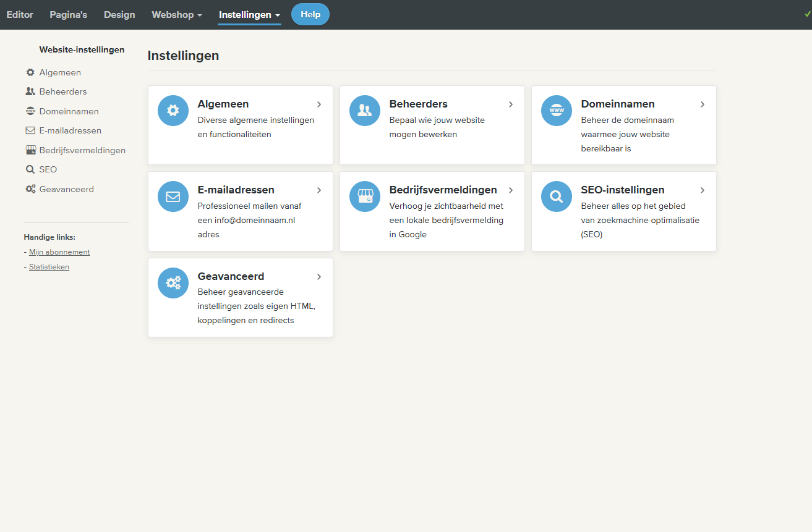
Task: Click the storefront icon on Bedrijfsvermeldingen card
Action: coord(365,196)
